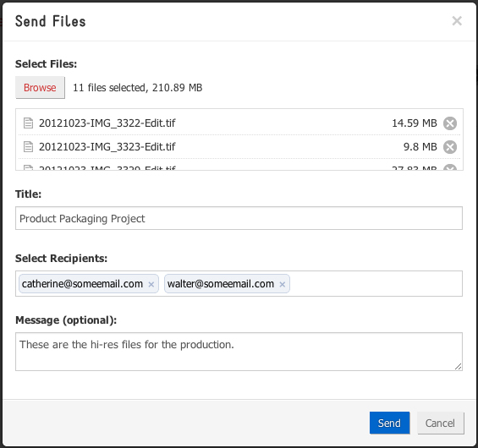Remove catherine@someemail.com recipient tag

[x=151, y=285]
